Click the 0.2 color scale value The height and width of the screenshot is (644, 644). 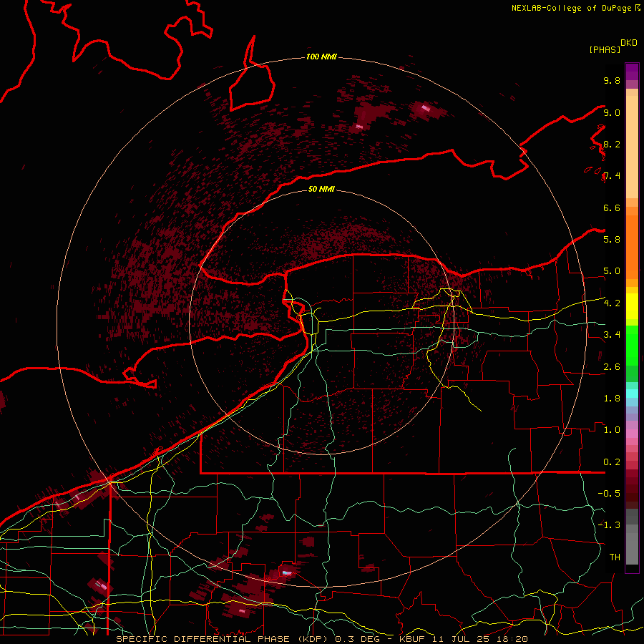click(612, 462)
